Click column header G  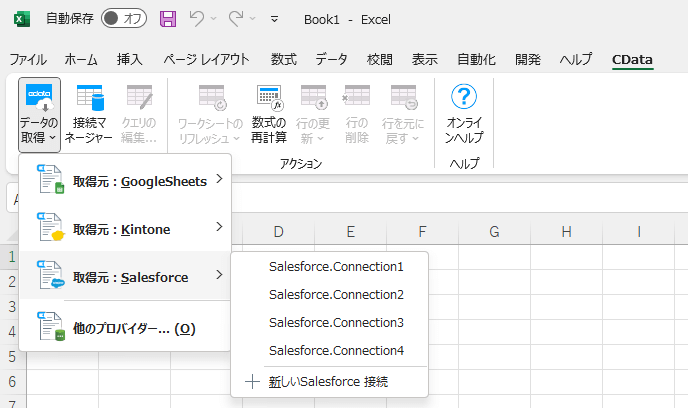(494, 232)
